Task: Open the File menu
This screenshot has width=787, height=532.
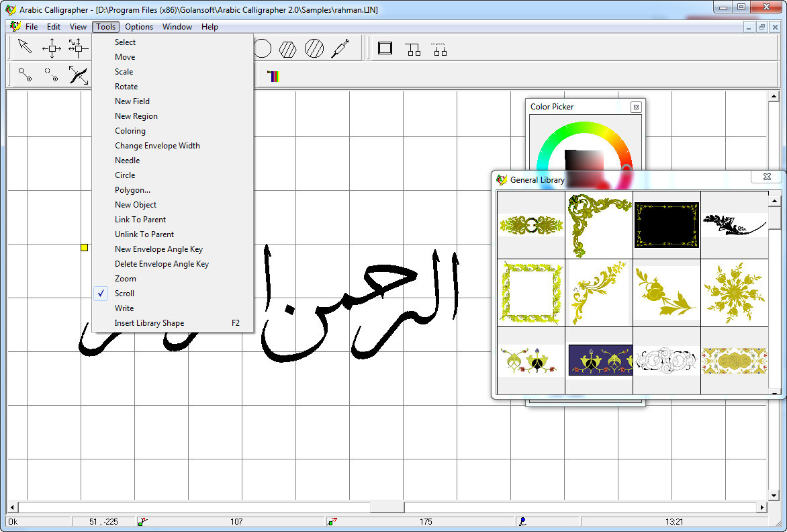Action: coord(32,27)
